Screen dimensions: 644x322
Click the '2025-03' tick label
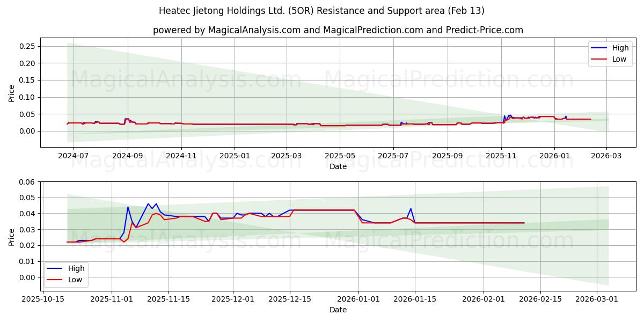(286, 156)
